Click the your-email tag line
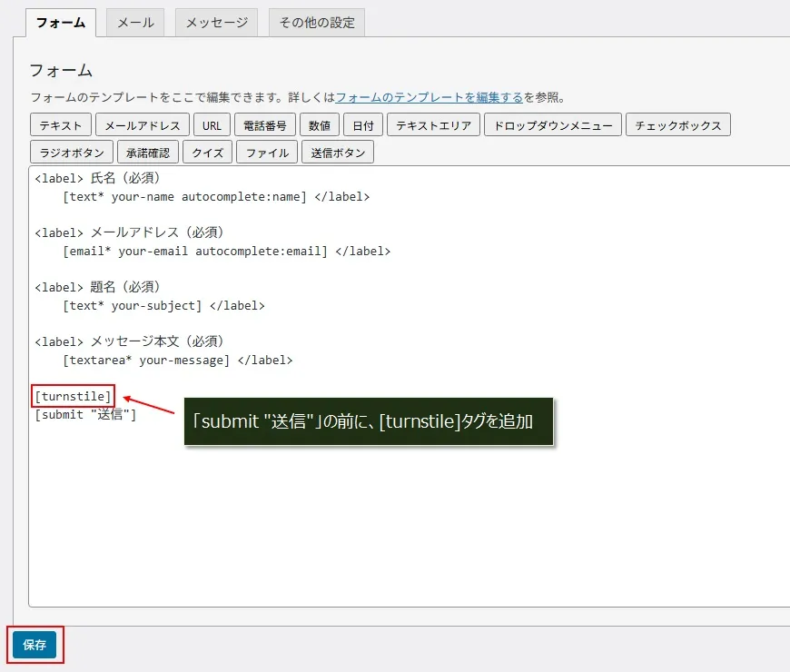790x672 pixels. [227, 251]
